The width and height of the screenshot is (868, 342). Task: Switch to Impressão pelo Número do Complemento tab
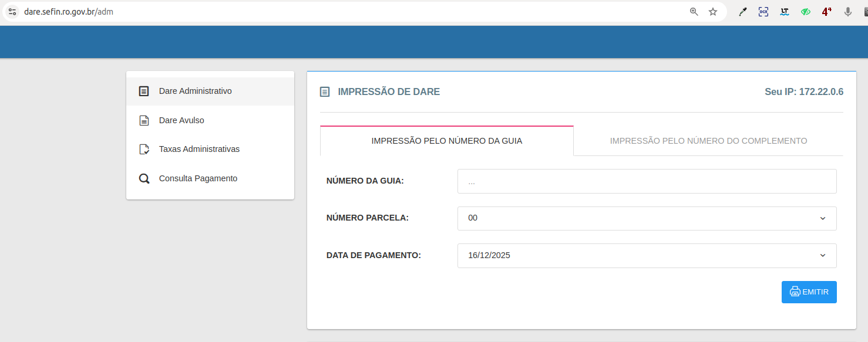(x=708, y=141)
